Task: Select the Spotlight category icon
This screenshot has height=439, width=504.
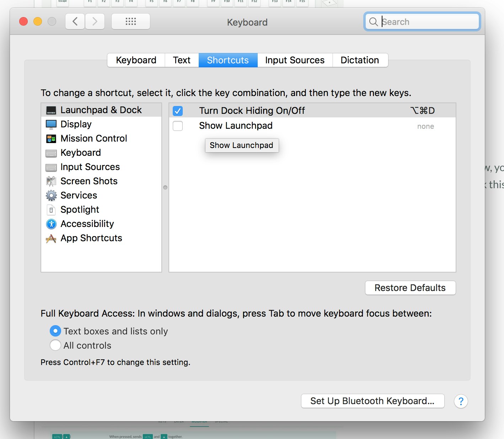Action: click(51, 210)
